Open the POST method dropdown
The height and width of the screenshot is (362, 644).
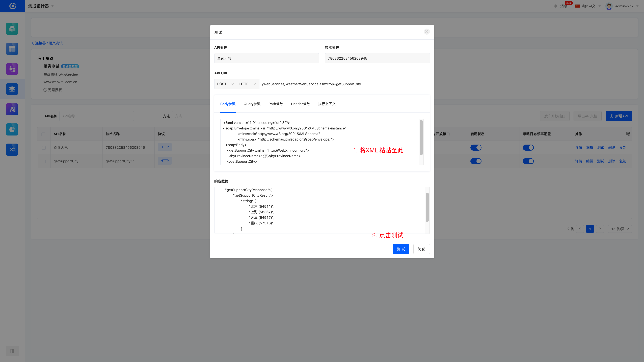(x=225, y=84)
